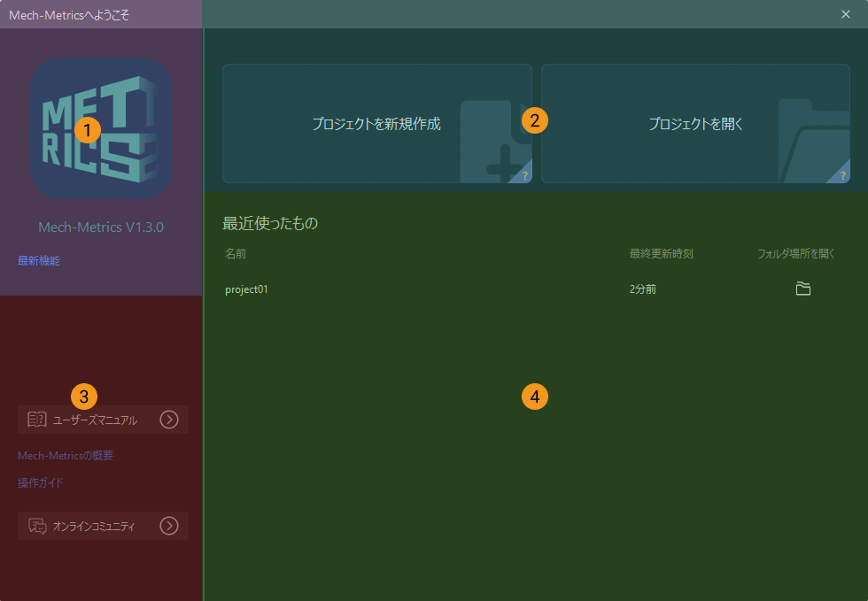Open ユーザーズマニュアル button
Screen dimensions: 868x601
tap(103, 420)
